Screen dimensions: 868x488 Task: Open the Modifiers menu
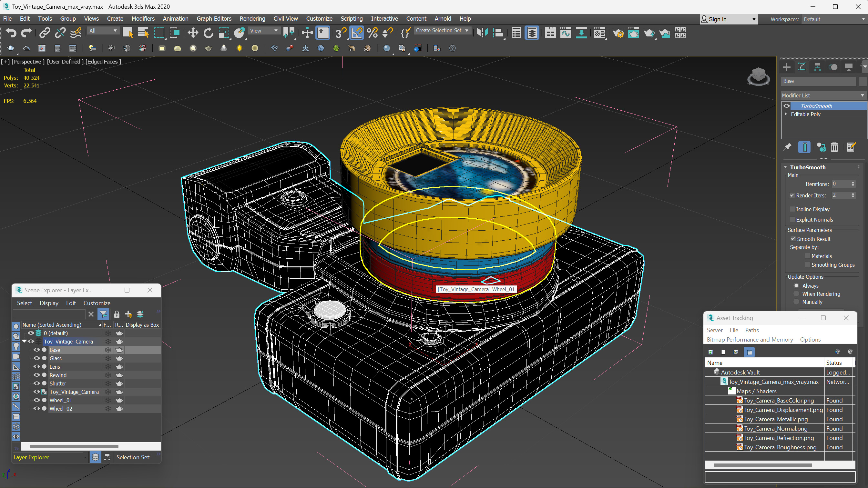pos(143,19)
